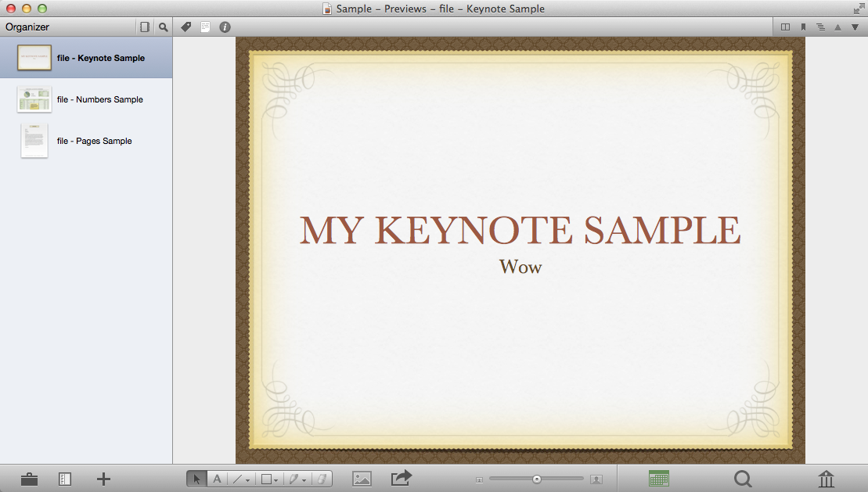Go to previous page with up arrow
Viewport: 868px width, 492px height.
coord(837,27)
